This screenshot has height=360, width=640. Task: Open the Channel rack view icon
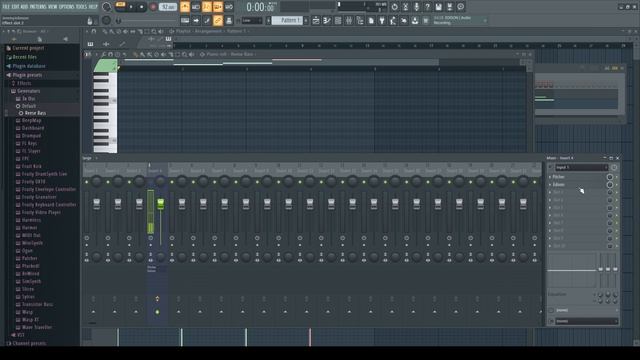338,20
